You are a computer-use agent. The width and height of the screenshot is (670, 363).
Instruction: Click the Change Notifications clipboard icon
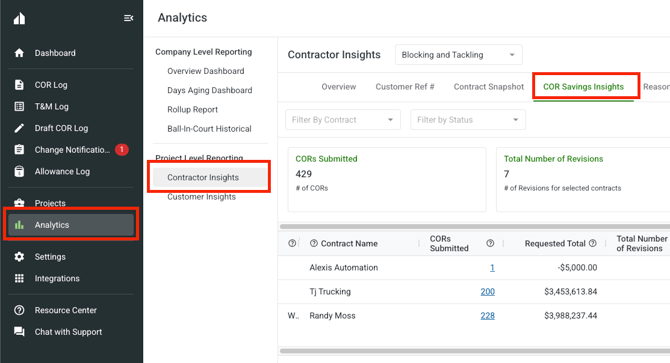click(x=19, y=149)
